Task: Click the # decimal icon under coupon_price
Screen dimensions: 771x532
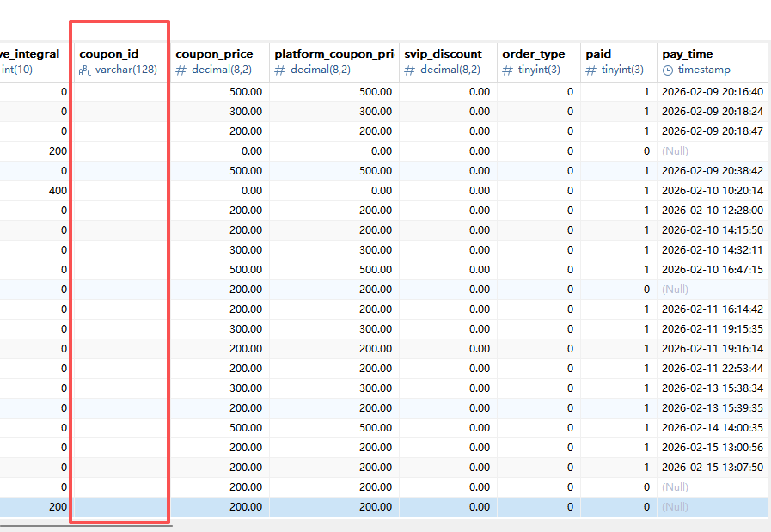Action: [x=181, y=70]
